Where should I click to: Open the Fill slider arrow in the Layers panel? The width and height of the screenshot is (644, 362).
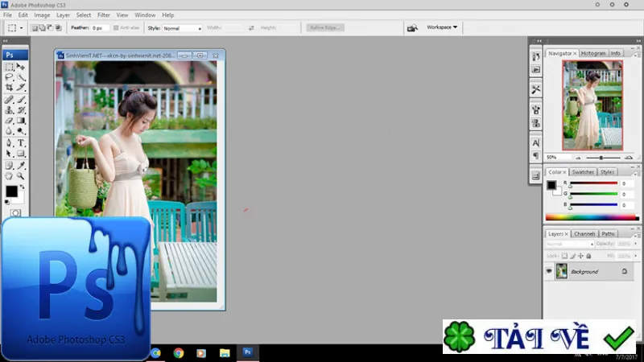point(636,256)
